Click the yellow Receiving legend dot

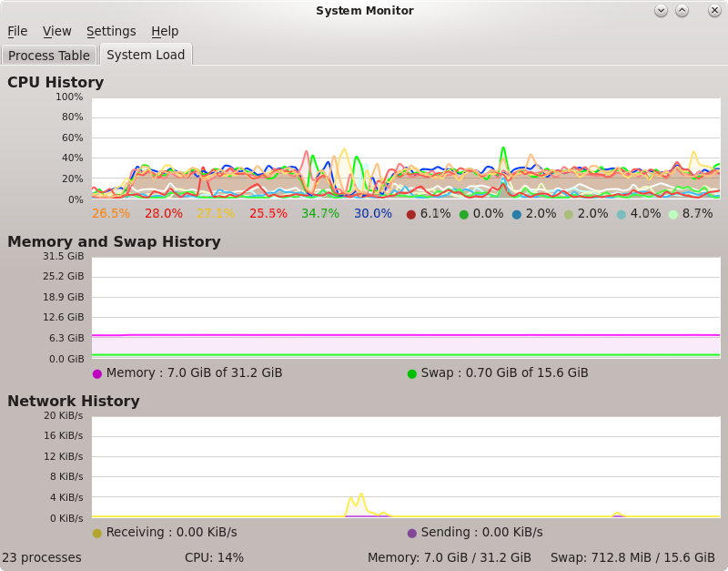pos(97,534)
